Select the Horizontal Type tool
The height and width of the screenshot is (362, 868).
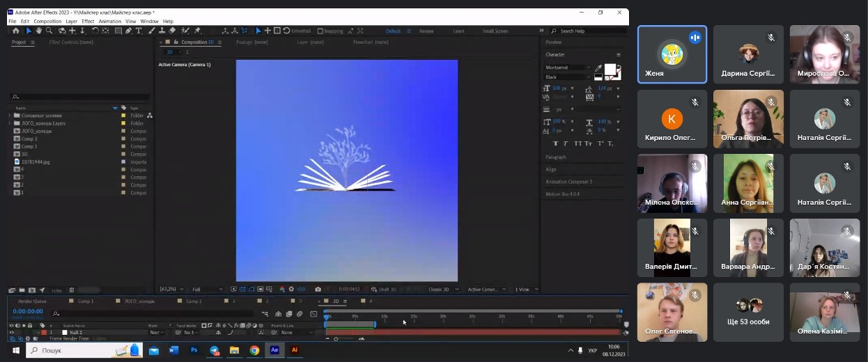(x=139, y=31)
